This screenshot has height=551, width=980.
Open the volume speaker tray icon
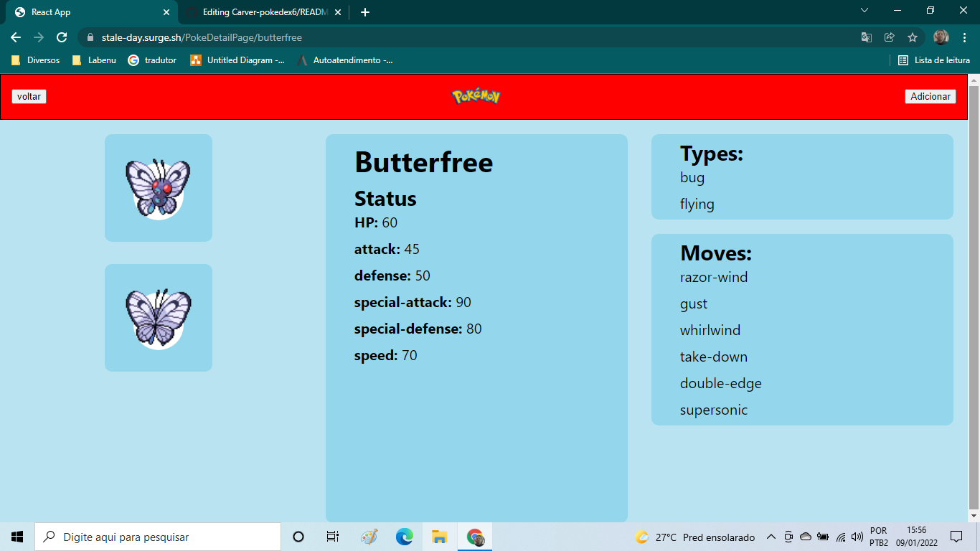tap(857, 537)
